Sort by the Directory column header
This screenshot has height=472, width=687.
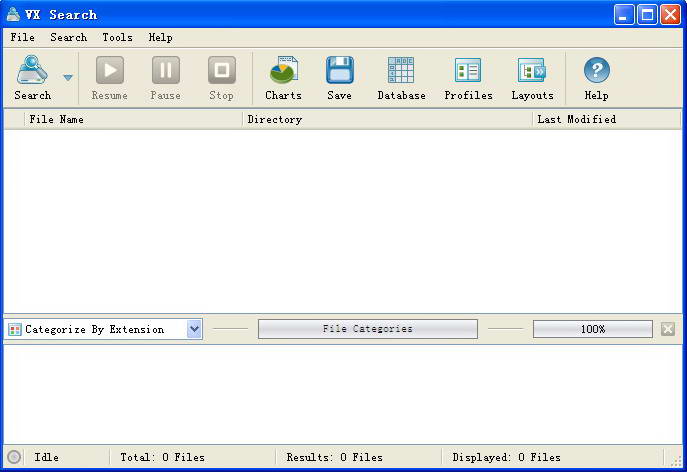click(387, 119)
